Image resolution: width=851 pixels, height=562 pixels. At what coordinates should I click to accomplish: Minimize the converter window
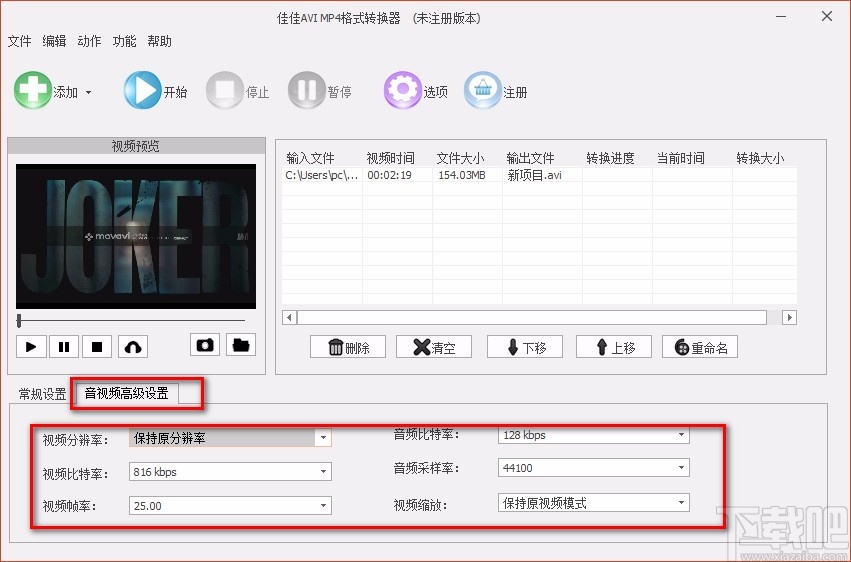(781, 16)
